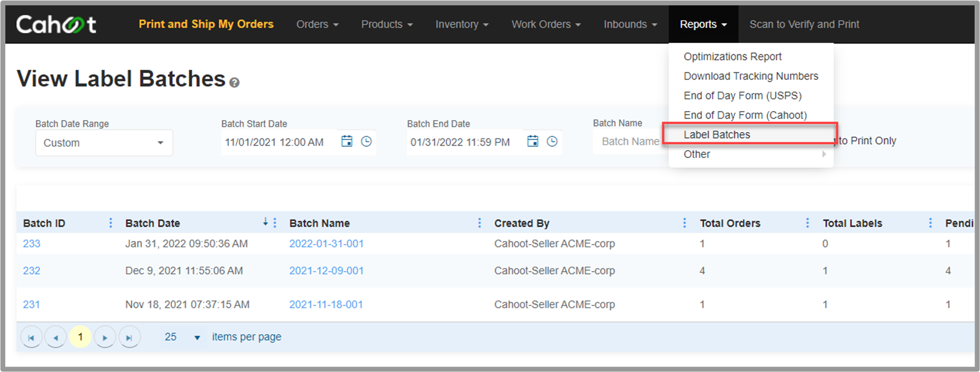980x372 pixels.
Task: Sort by Batch Name column header
Action: (x=319, y=223)
